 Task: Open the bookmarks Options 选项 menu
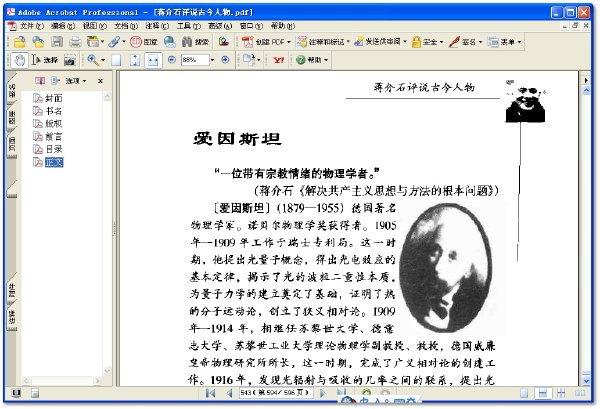(x=76, y=81)
